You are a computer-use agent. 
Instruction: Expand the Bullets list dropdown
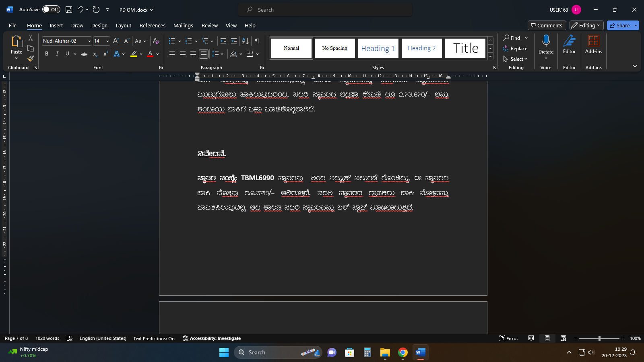click(x=180, y=41)
